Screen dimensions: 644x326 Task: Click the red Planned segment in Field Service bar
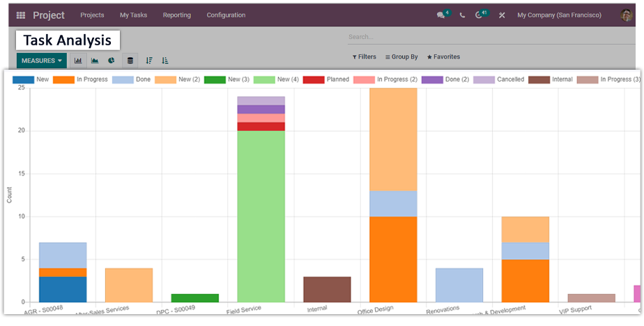(261, 127)
